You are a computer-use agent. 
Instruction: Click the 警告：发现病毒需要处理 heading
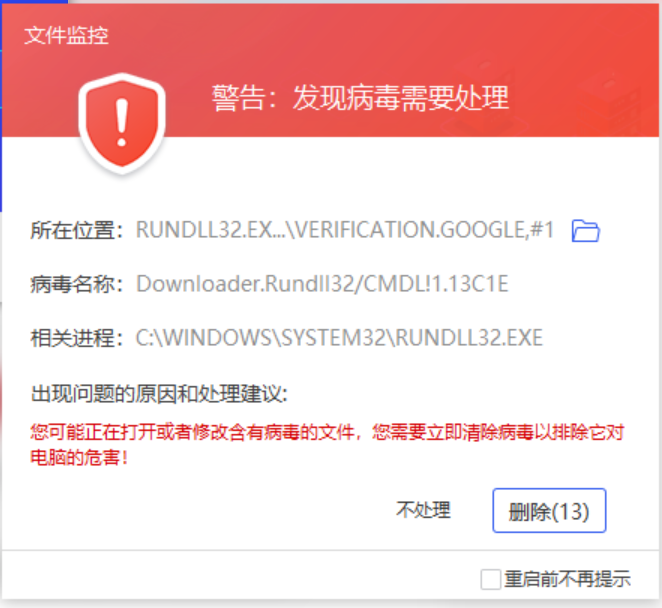360,98
